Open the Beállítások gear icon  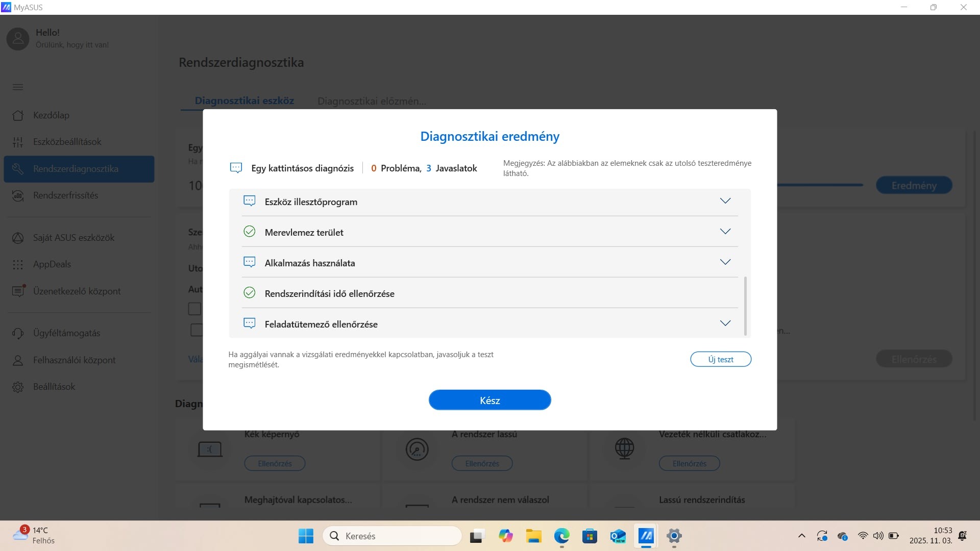pos(18,387)
